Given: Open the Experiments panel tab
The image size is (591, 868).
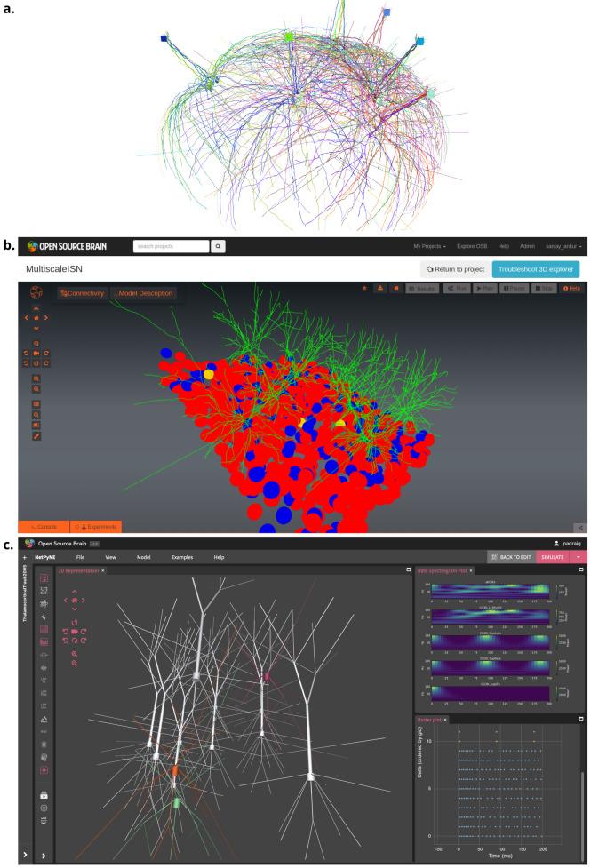Looking at the screenshot, I should [x=94, y=527].
